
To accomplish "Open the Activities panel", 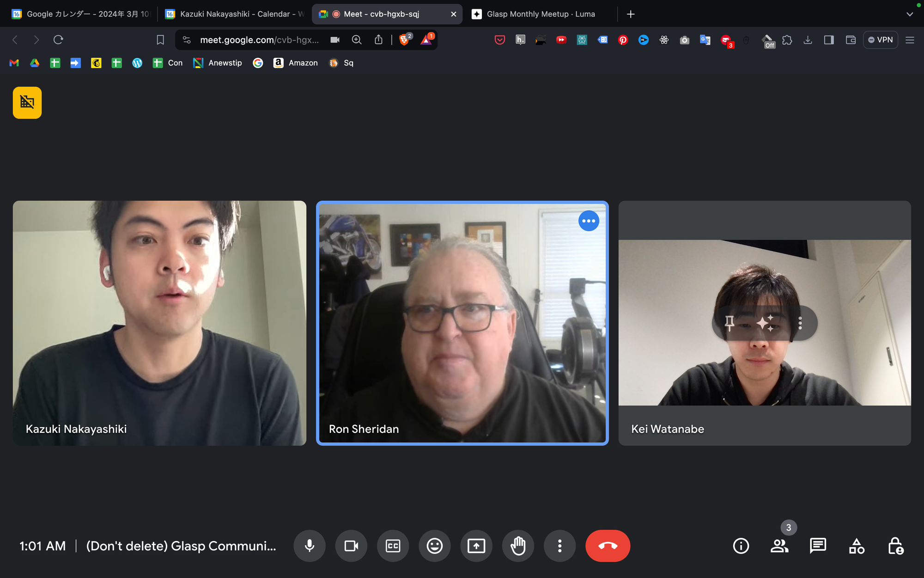I will [857, 546].
